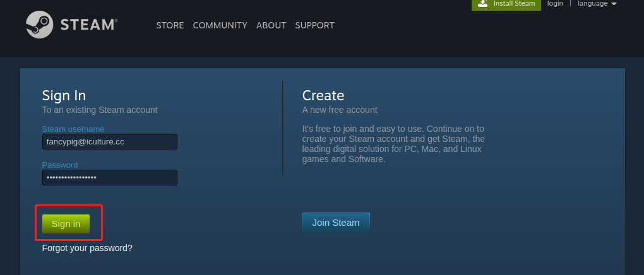Screen dimensions: 644x275
Task: Click the Install Steam button
Action: tap(506, 4)
